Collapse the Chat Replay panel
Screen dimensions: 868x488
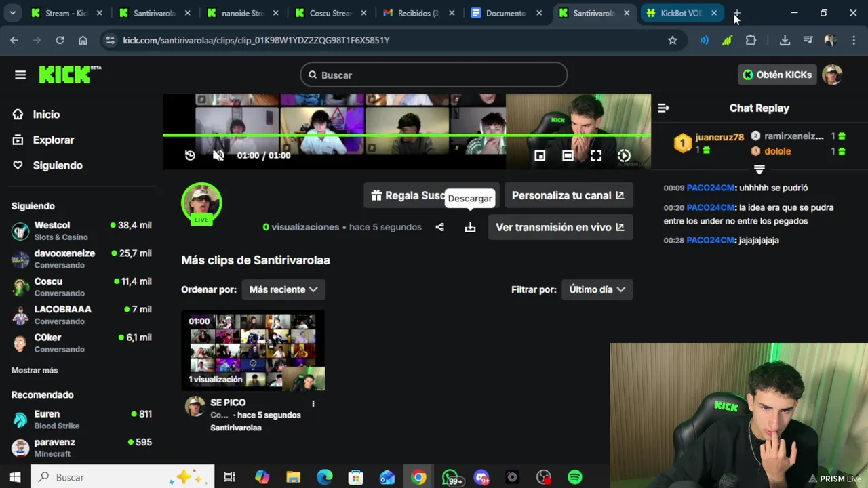coord(664,108)
